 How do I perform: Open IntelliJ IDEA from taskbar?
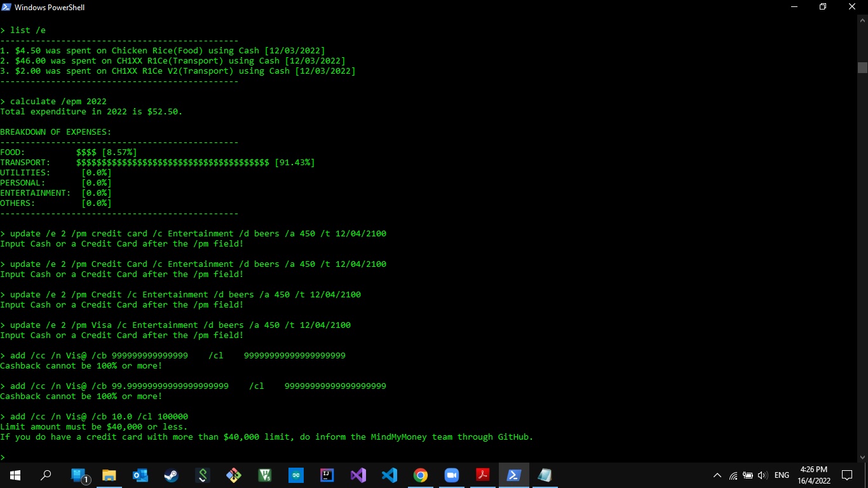coord(327,475)
